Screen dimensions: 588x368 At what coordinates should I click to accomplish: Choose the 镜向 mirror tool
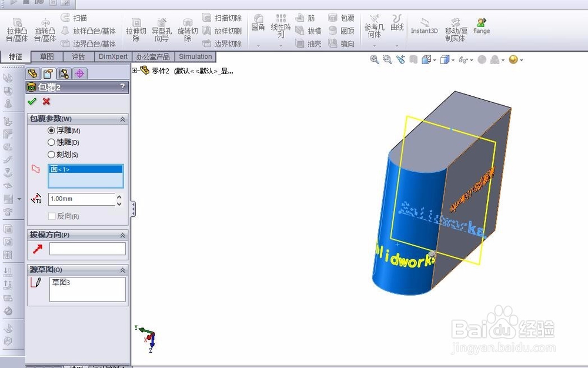341,44
